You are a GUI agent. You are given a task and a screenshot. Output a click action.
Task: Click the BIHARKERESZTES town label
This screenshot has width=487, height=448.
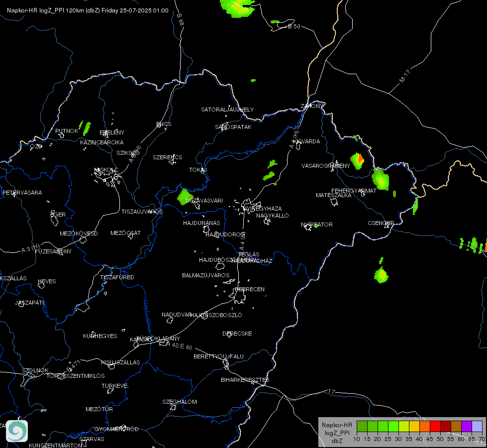[245, 380]
